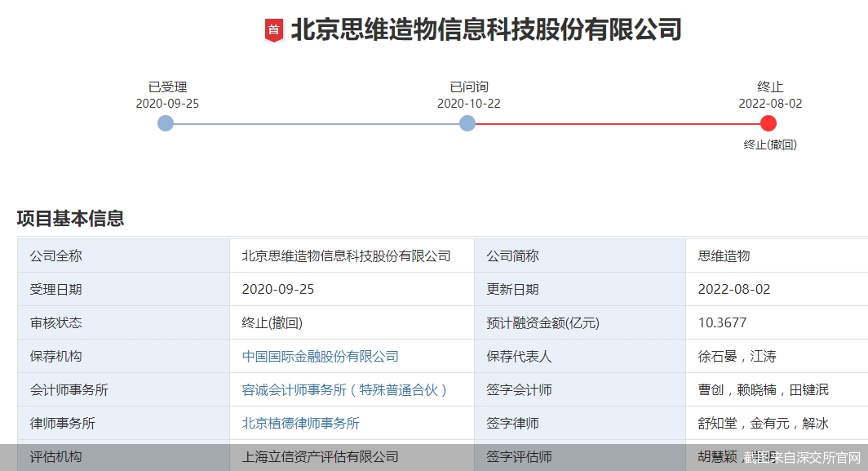Click the 受理日期 label cell

pyautogui.click(x=123, y=289)
